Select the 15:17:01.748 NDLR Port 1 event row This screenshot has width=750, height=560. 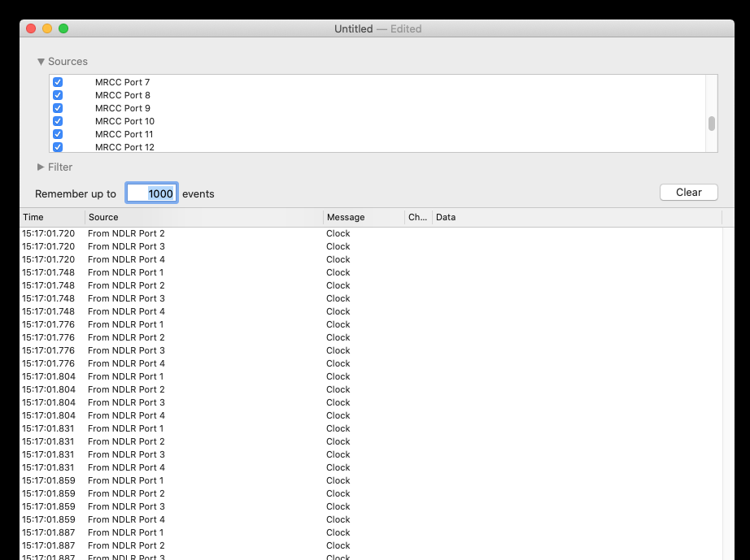[x=244, y=272]
